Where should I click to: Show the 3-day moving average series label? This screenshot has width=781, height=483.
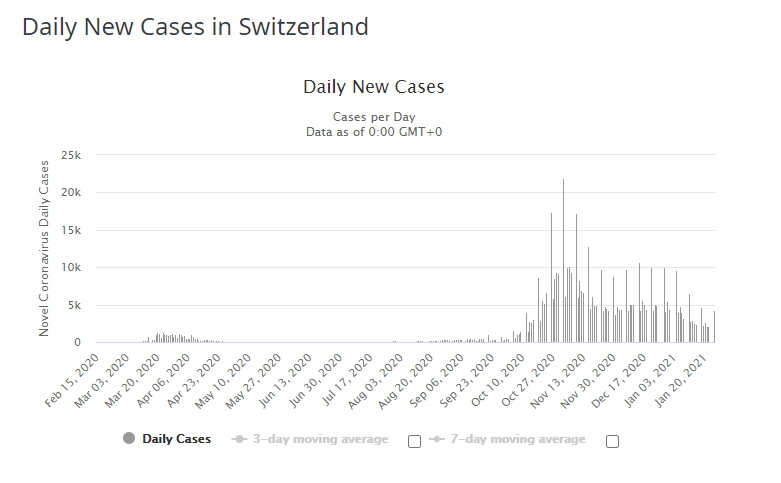pos(319,439)
